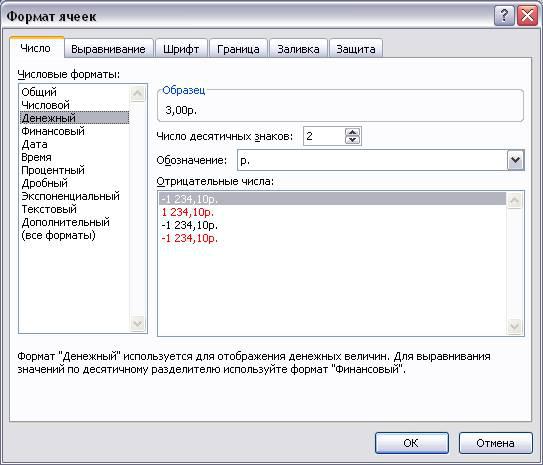Click the help question mark button
The height and width of the screenshot is (465, 543).
(x=504, y=16)
